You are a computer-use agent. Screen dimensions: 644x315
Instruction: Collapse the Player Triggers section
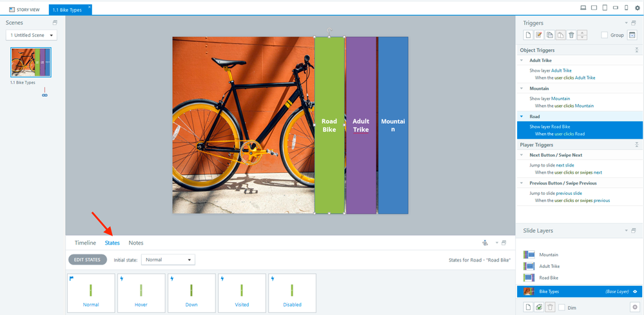[636, 145]
